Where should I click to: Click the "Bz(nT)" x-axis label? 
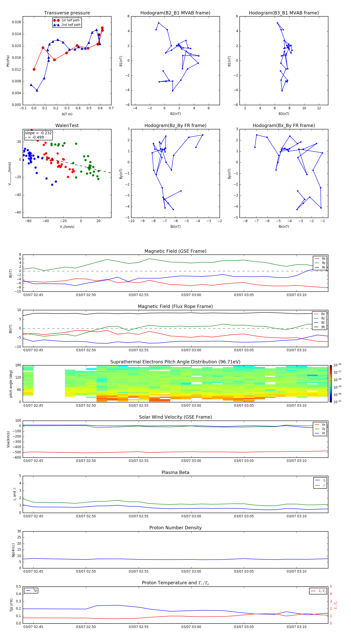pyautogui.click(x=175, y=227)
